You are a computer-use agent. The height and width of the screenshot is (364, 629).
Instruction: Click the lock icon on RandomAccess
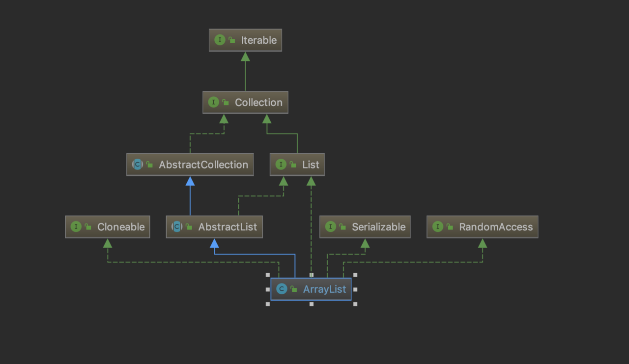450,227
